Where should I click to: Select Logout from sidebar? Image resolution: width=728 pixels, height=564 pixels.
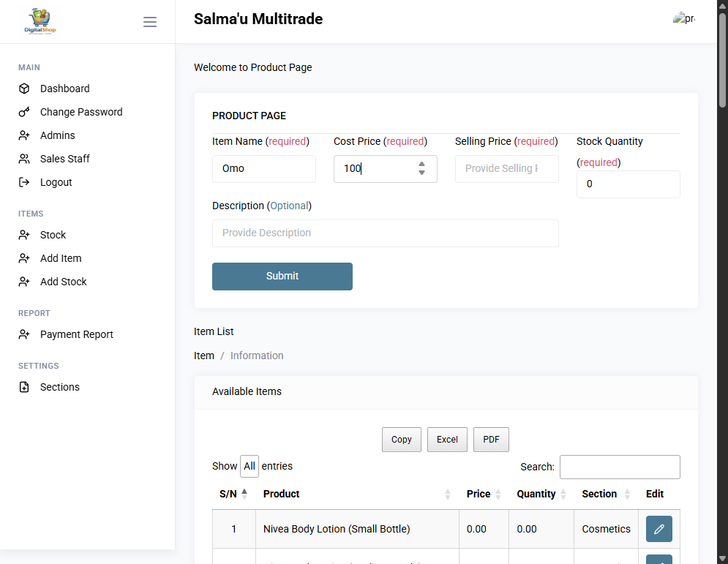[x=56, y=182]
